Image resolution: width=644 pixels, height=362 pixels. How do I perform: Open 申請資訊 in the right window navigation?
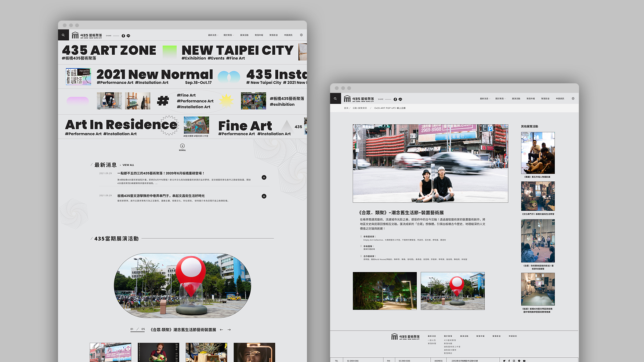[560, 99]
